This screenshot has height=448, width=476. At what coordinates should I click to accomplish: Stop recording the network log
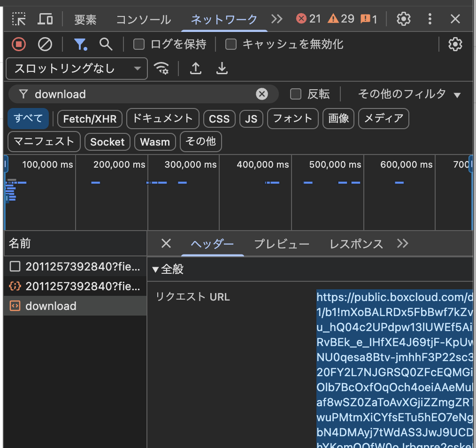point(19,45)
